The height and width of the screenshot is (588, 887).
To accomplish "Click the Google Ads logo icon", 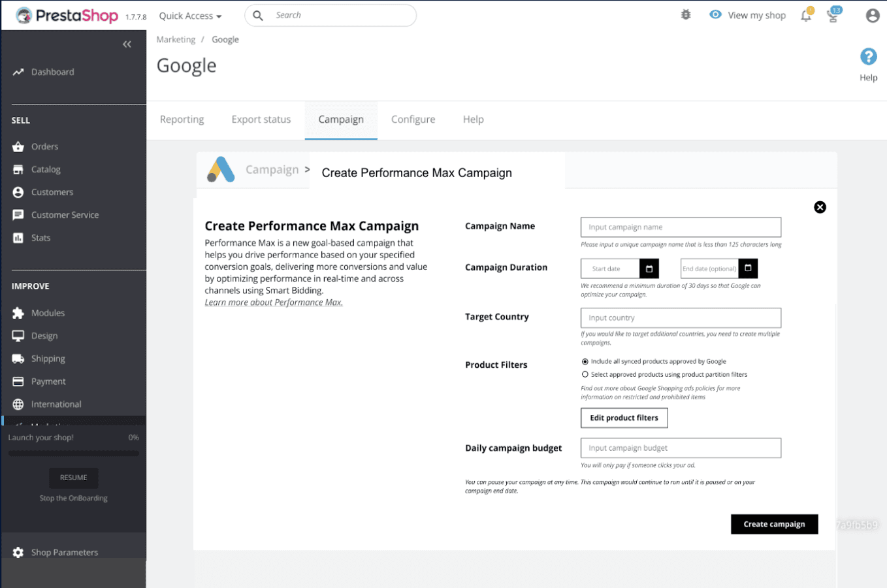I will tap(221, 170).
